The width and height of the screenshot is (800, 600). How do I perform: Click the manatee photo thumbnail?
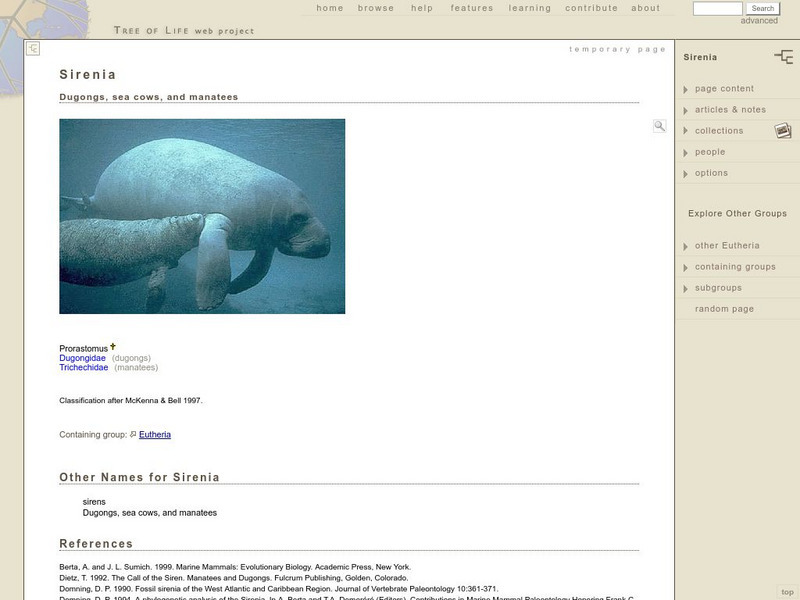click(x=202, y=216)
